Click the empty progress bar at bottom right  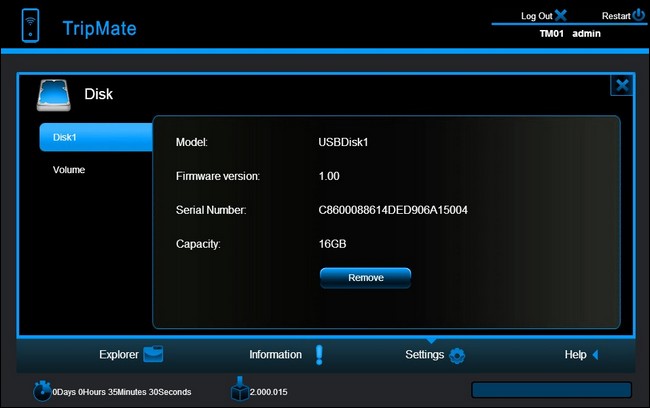[551, 390]
